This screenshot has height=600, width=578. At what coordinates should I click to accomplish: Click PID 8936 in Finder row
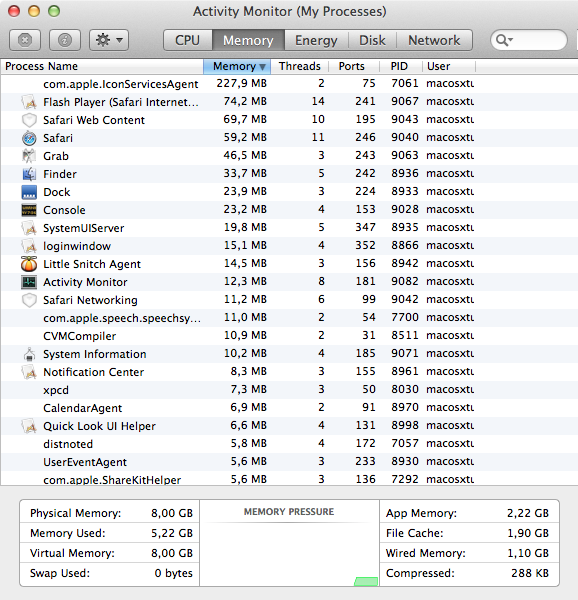[x=404, y=173]
